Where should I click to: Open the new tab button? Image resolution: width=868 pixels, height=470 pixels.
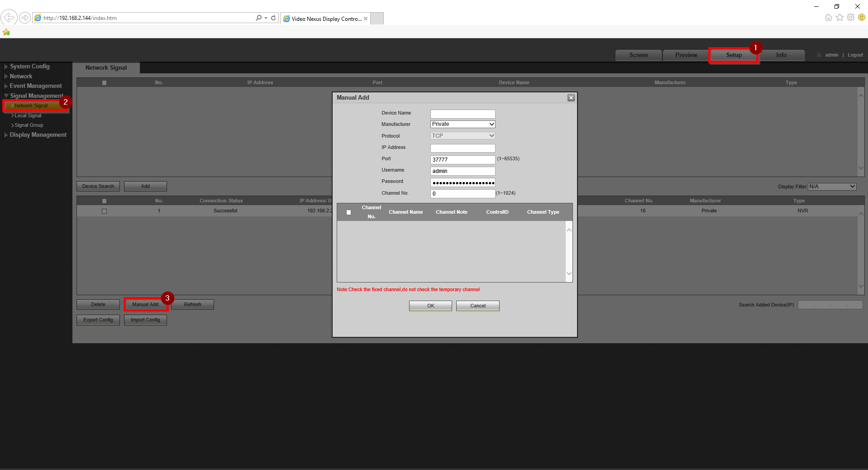pos(377,19)
